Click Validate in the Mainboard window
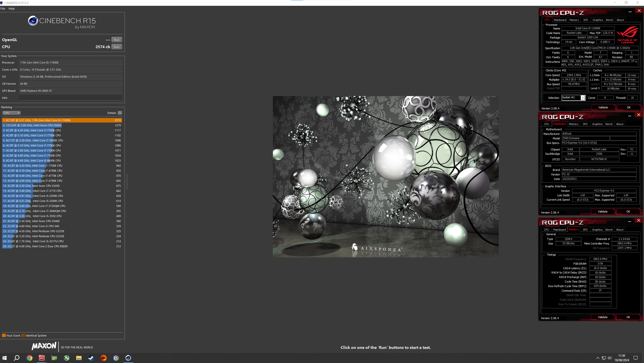Image resolution: width=644 pixels, height=363 pixels. coord(603,211)
